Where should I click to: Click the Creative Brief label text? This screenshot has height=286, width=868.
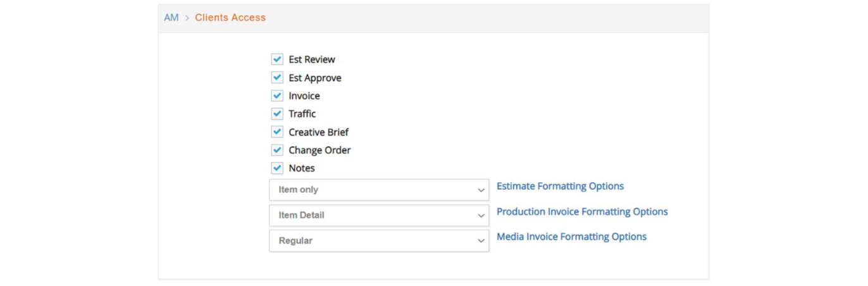click(x=318, y=132)
